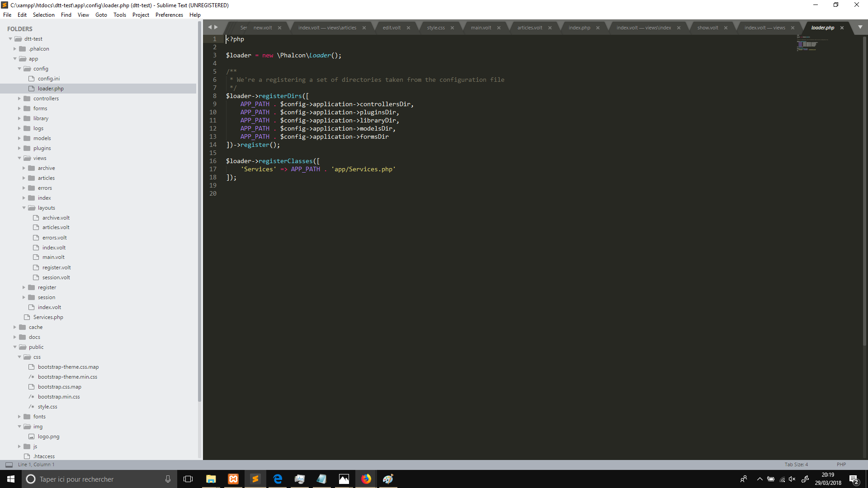Viewport: 868px width, 488px height.
Task: Click the code minimap preview
Action: tap(812, 44)
